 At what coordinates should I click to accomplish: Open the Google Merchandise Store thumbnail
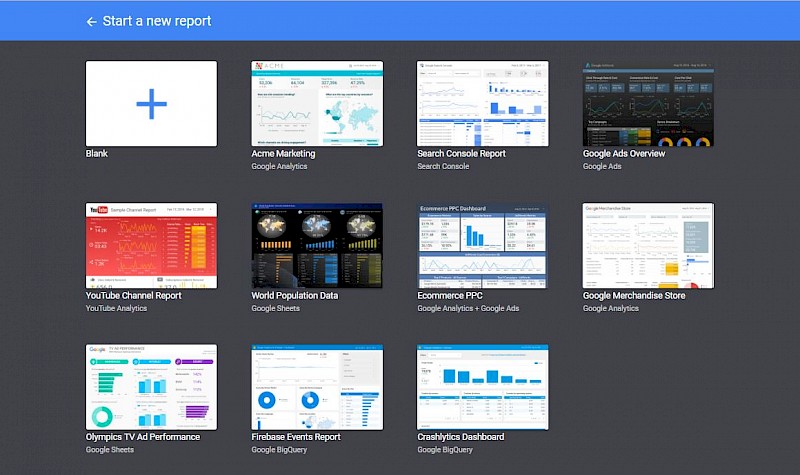pyautogui.click(x=648, y=245)
